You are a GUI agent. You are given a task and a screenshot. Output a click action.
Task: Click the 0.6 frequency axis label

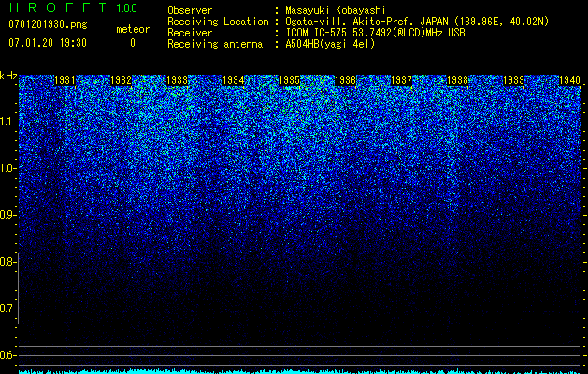[x=7, y=355]
